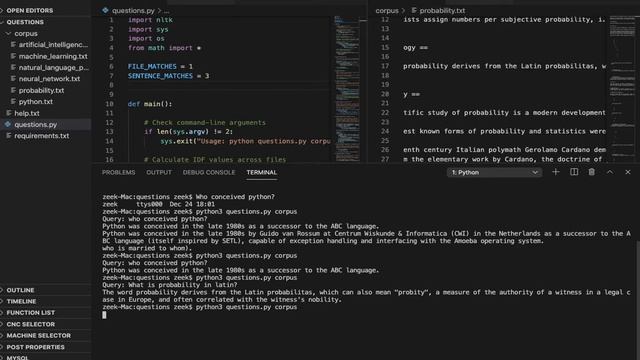Click the 'import nltk' line
Viewport: 640px width, 360px height.
150,20
